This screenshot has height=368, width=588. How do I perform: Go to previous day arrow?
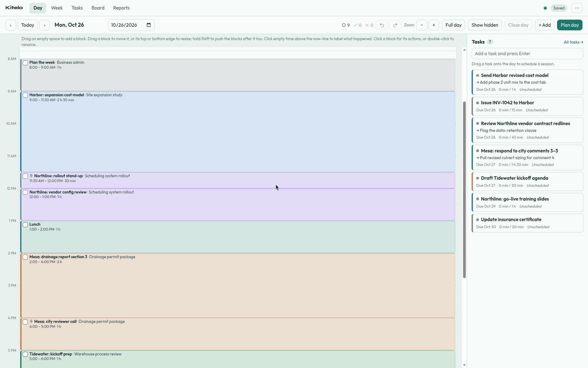pos(11,25)
